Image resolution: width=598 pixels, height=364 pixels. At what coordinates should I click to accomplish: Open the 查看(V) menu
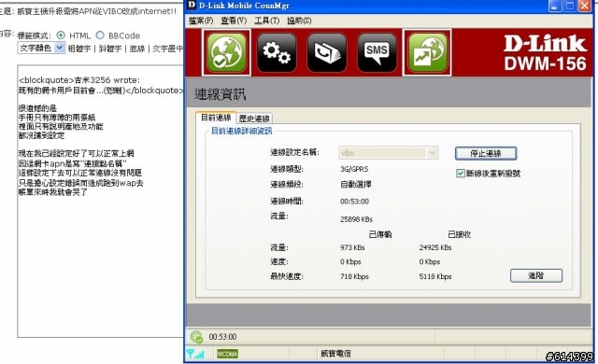pyautogui.click(x=234, y=21)
